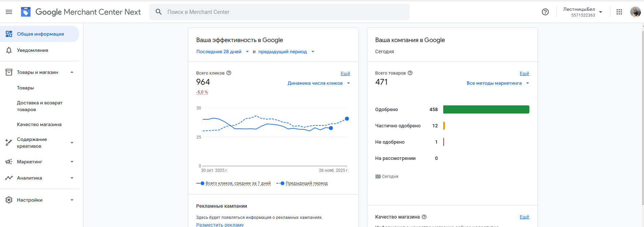This screenshot has width=644, height=227.
Task: Click the info icon beside Всего кликов
Action: (x=229, y=73)
